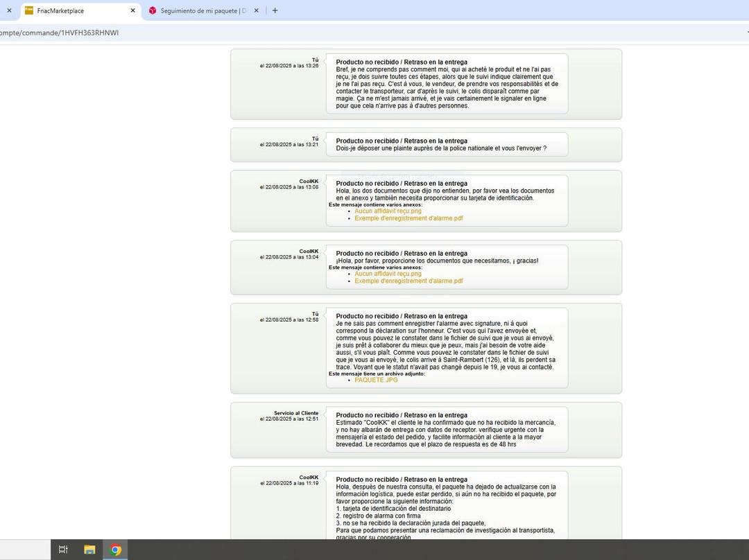Image resolution: width=749 pixels, height=560 pixels.
Task: Open Task View from the taskbar
Action: click(63, 550)
